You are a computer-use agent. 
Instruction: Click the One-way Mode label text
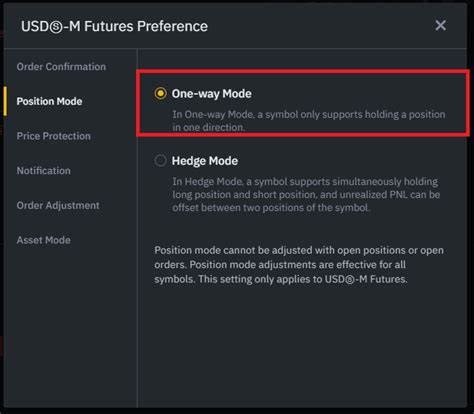(212, 94)
